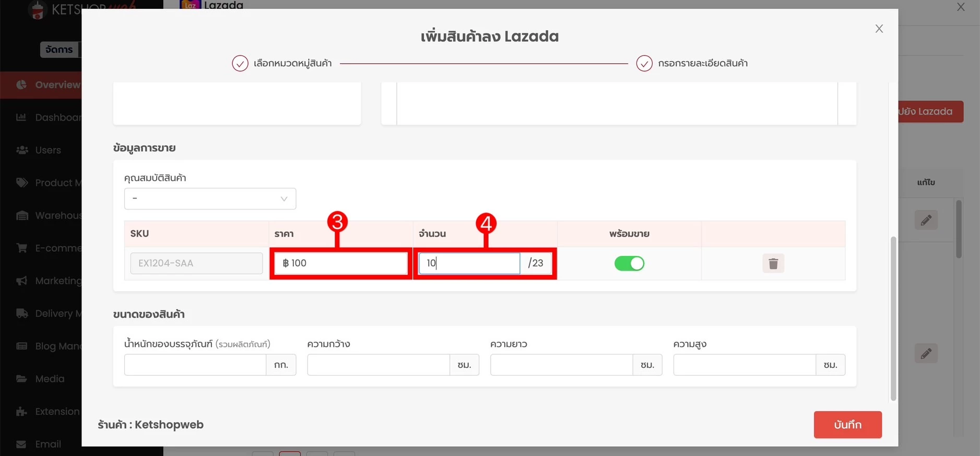Screen dimensions: 980x456
Task: Open Blog Manager in the sidebar
Action: [x=41, y=346]
